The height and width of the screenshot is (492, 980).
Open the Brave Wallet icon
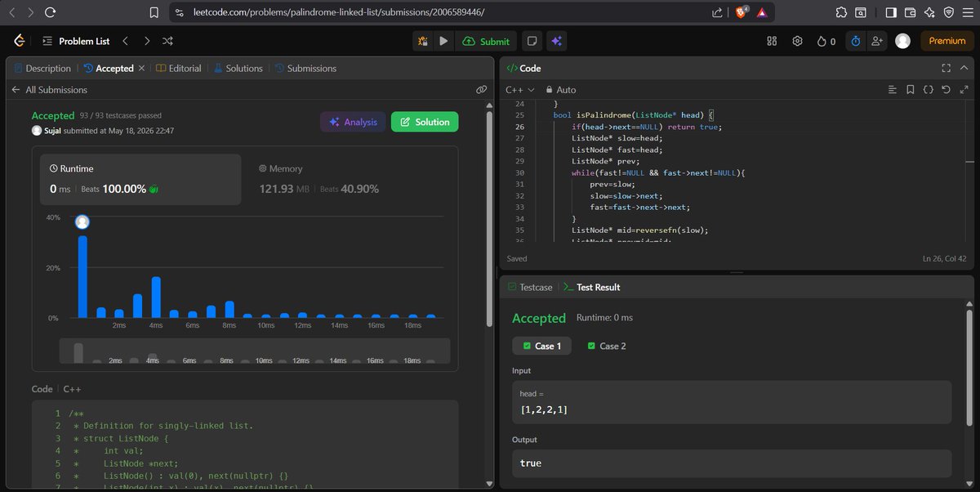910,12
